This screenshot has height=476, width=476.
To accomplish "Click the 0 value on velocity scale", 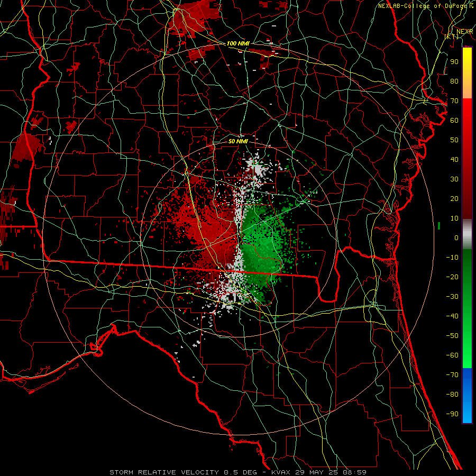I will click(x=456, y=237).
